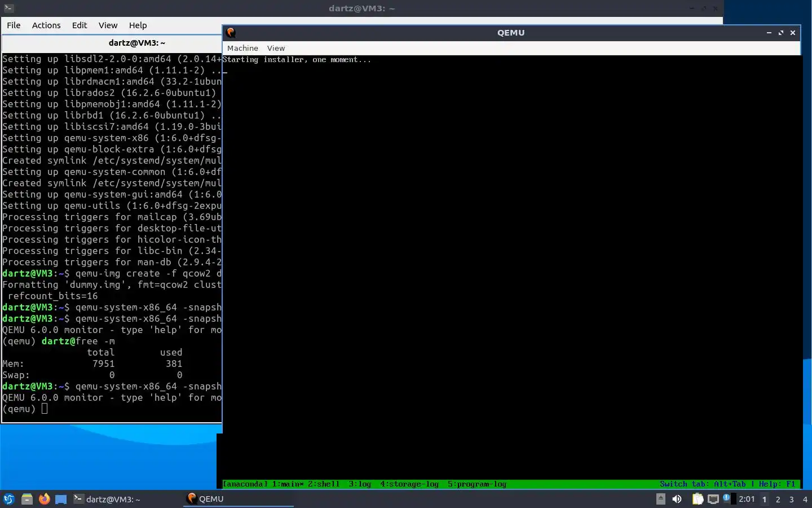
Task: Open the Lubuntu application menu icon
Action: pyautogui.click(x=9, y=499)
